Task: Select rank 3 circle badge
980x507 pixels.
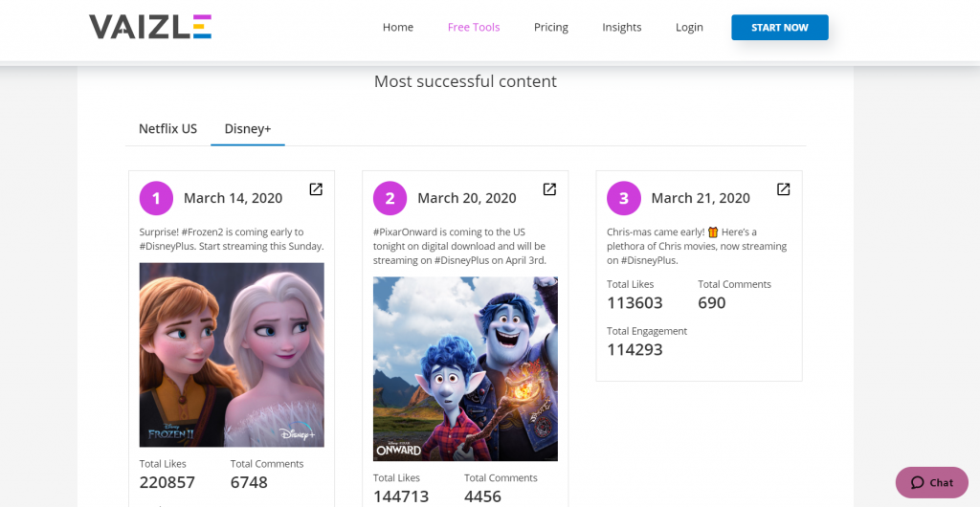Action: (624, 198)
